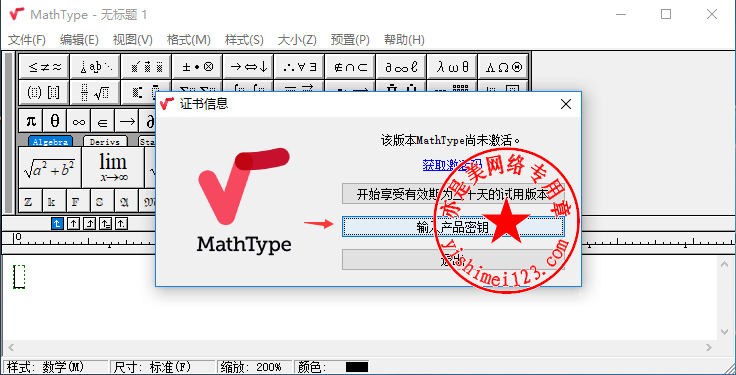The image size is (736, 375).
Task: Open the lowercase Greek palette (λωθ)
Action: click(x=452, y=66)
